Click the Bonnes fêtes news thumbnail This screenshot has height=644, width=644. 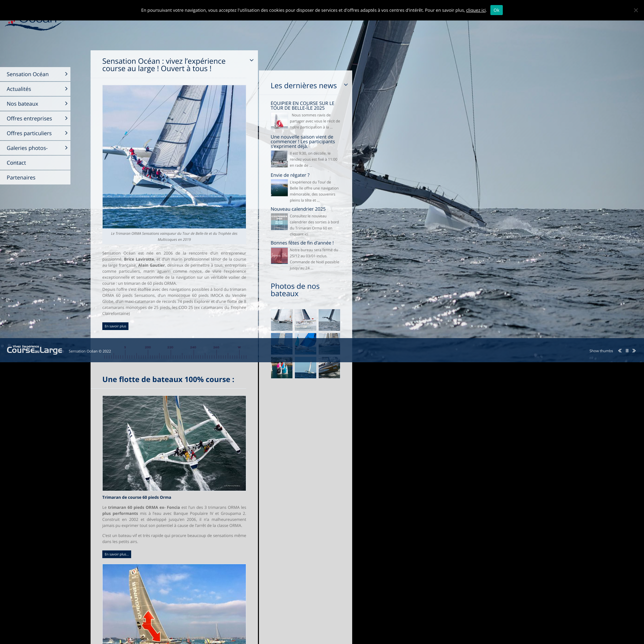click(279, 256)
